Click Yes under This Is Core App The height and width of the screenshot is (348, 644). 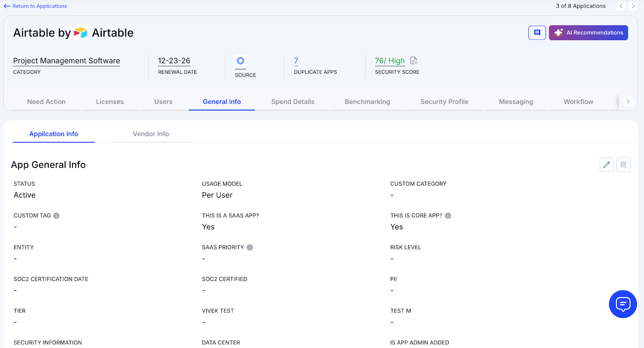tap(396, 227)
